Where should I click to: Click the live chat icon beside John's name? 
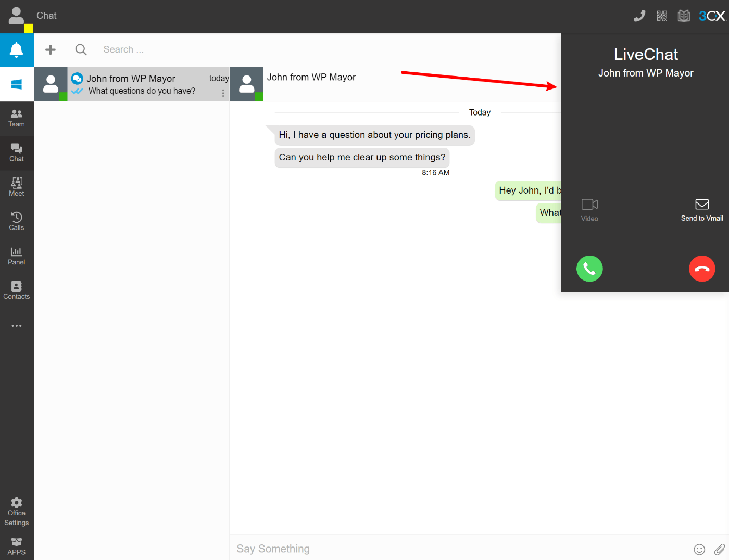point(77,79)
